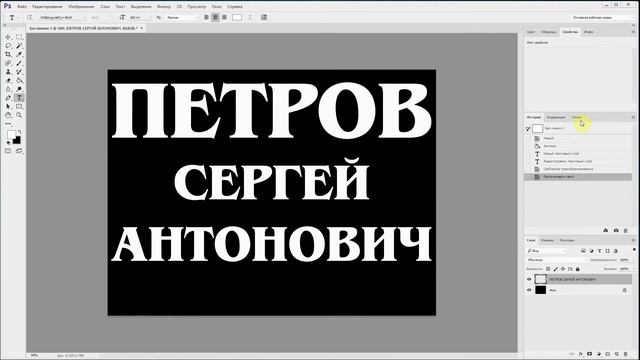Open Изображение menu
Viewport: 640px width, 360px height.
coord(81,7)
